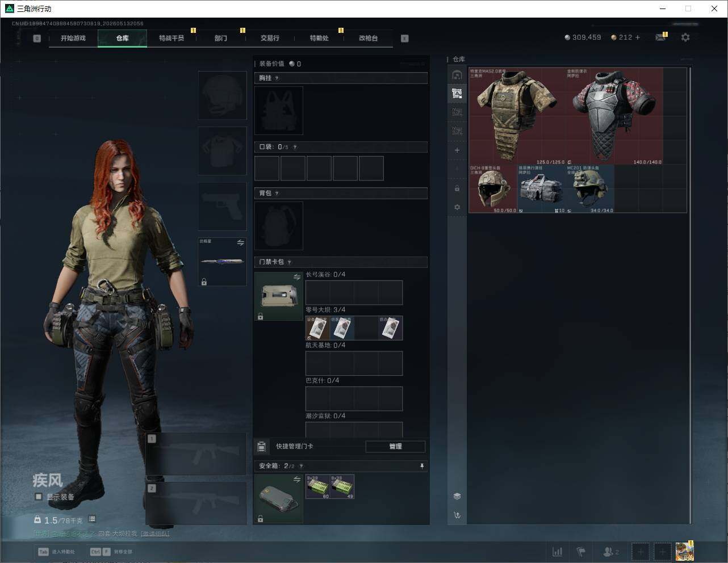
Task: Select the first stash tab in the warehouse sidebar
Action: [457, 75]
